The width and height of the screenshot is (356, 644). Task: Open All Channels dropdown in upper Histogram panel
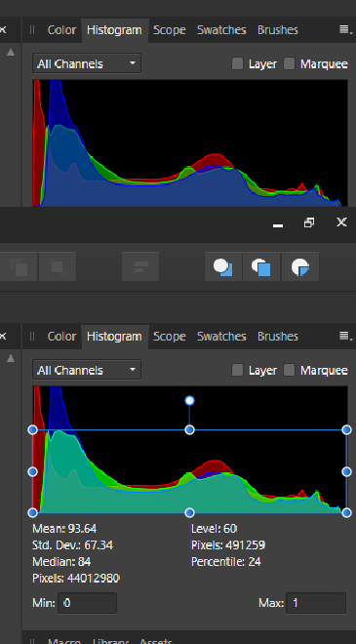(x=87, y=63)
